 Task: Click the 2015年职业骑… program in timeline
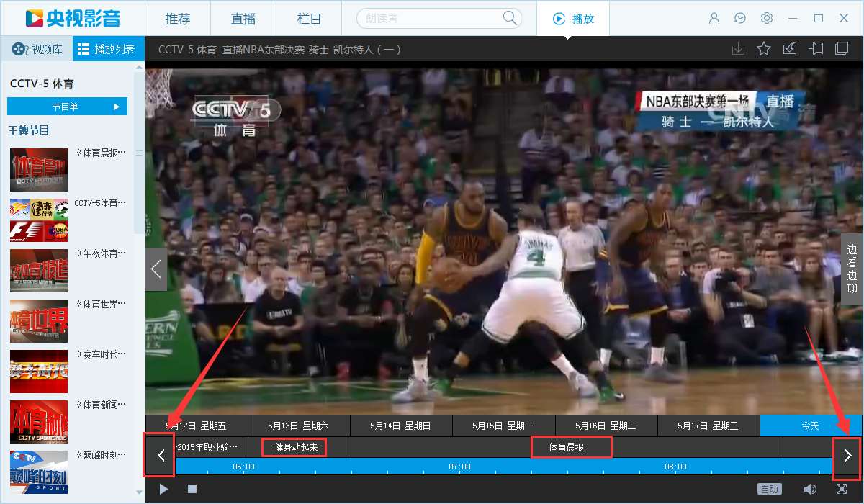tap(209, 447)
